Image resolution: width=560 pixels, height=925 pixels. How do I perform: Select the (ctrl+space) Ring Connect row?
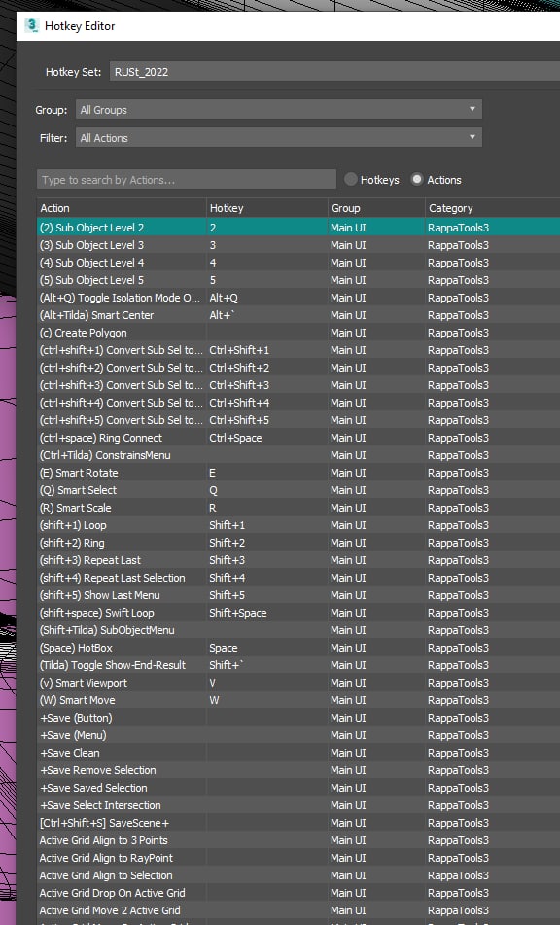point(298,438)
